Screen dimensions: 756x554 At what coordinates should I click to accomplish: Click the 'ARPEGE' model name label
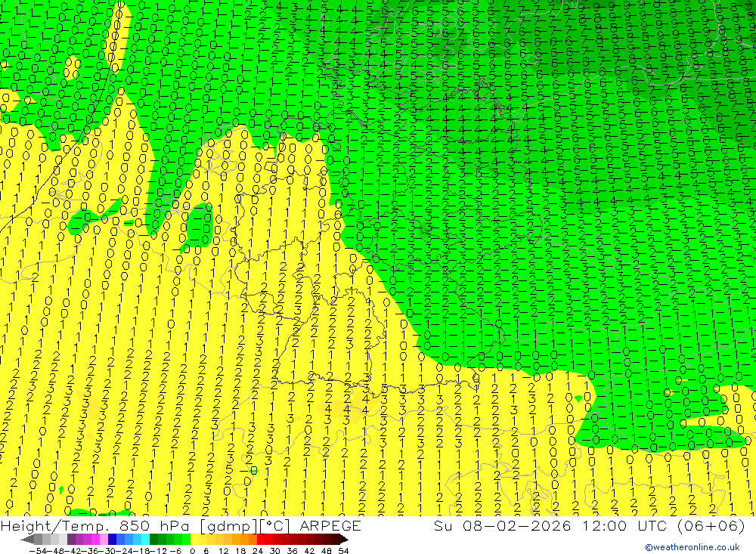pyautogui.click(x=330, y=525)
